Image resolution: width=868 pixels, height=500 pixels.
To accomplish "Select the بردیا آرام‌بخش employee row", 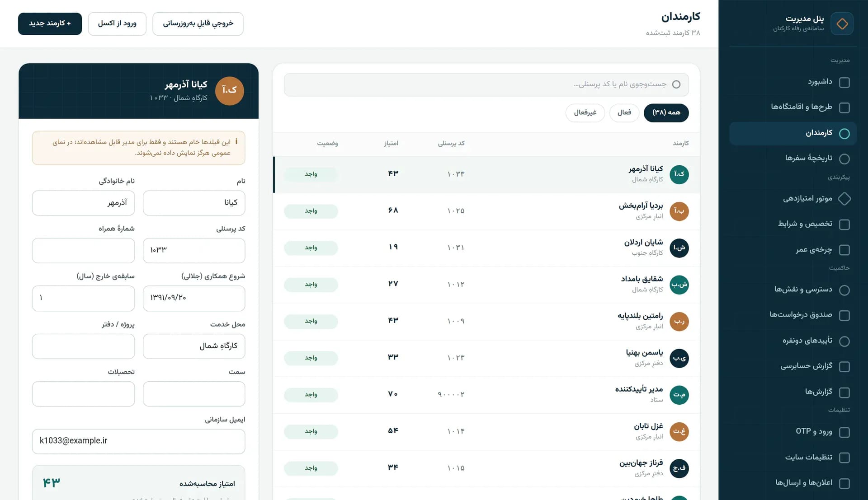I will tap(486, 211).
